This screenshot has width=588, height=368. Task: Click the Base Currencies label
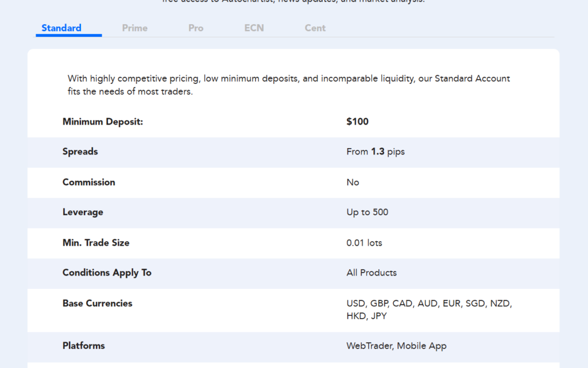97,303
